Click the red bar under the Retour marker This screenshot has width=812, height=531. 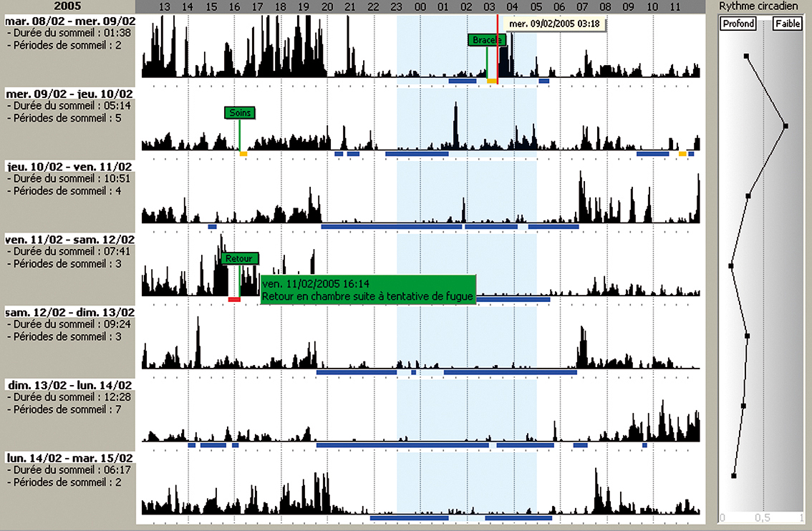[234, 300]
